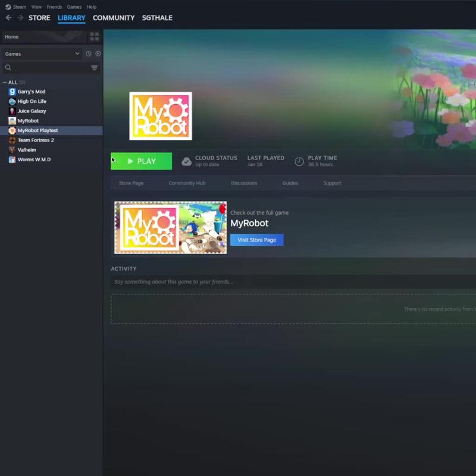The height and width of the screenshot is (476, 476).
Task: Open the Games category dropdown
Action: (42, 54)
